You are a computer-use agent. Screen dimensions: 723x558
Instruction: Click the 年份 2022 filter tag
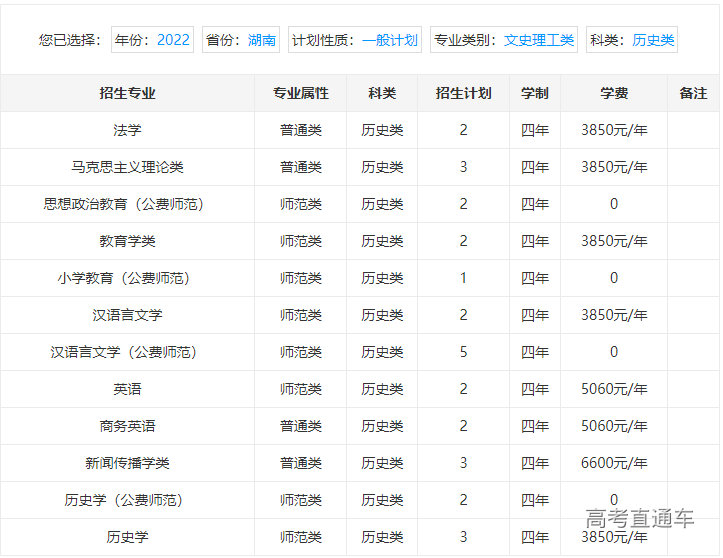tap(152, 40)
